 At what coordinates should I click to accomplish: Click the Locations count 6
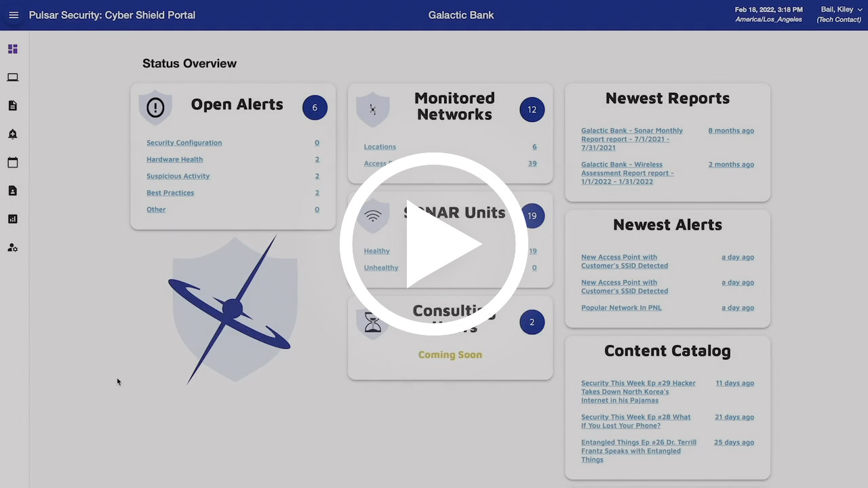coord(534,146)
